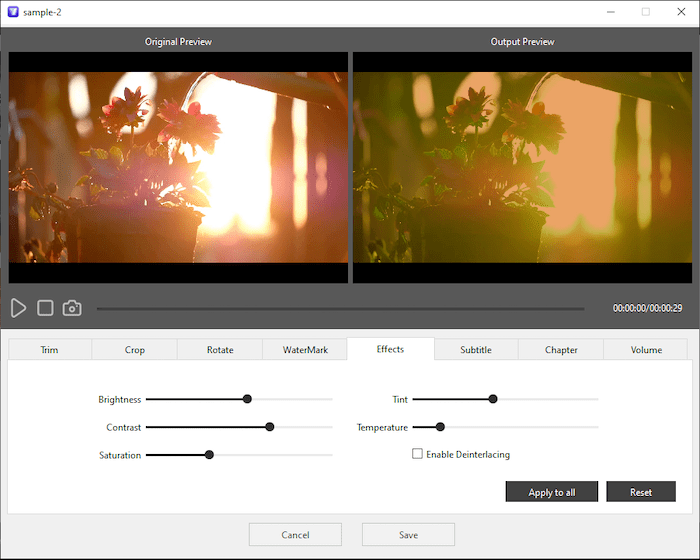
Task: Click the sample-2 app icon in title bar
Action: click(12, 12)
